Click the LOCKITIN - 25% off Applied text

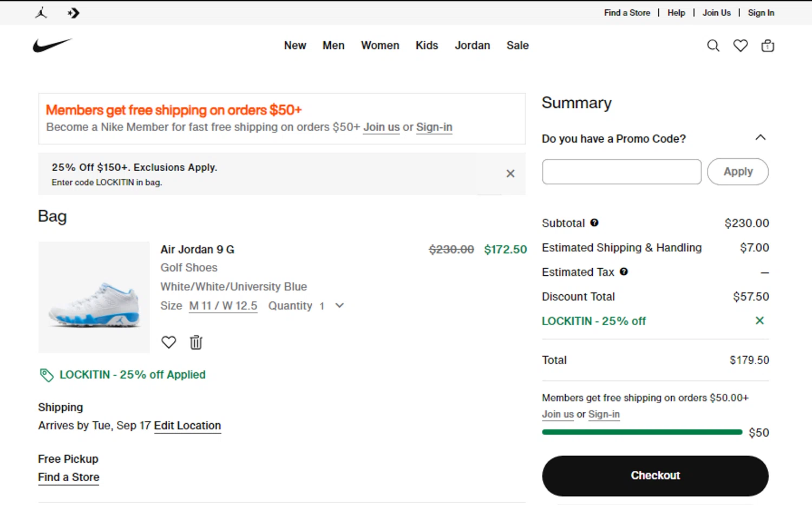click(x=132, y=374)
